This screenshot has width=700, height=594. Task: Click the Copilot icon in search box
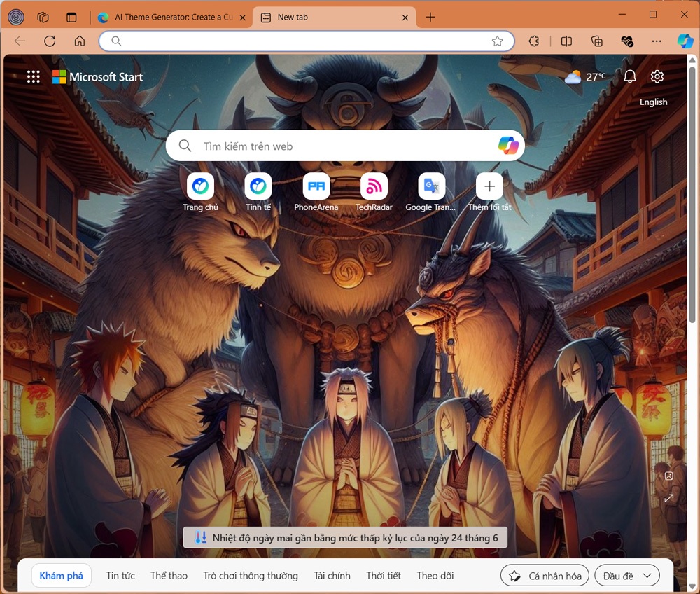point(508,146)
